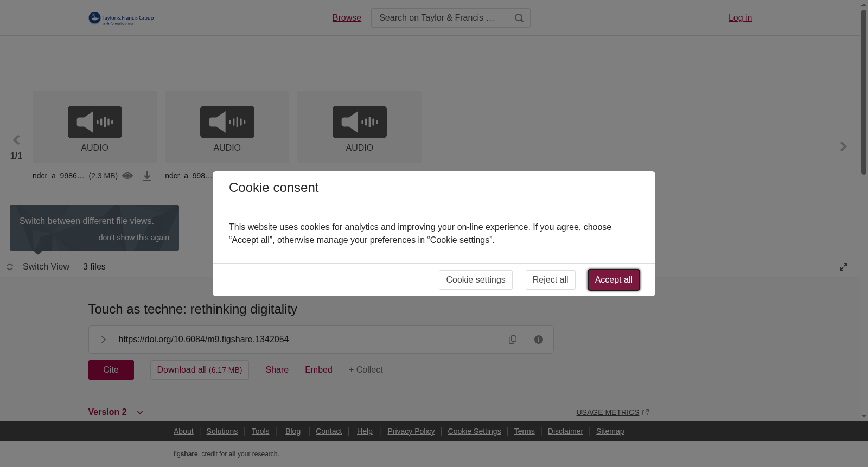Copy the DOI link
Image resolution: width=868 pixels, height=467 pixels.
click(513, 340)
